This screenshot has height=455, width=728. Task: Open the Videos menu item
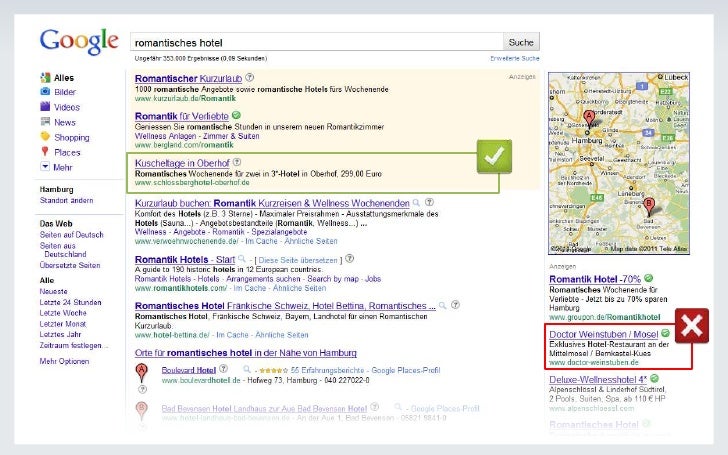(x=67, y=107)
